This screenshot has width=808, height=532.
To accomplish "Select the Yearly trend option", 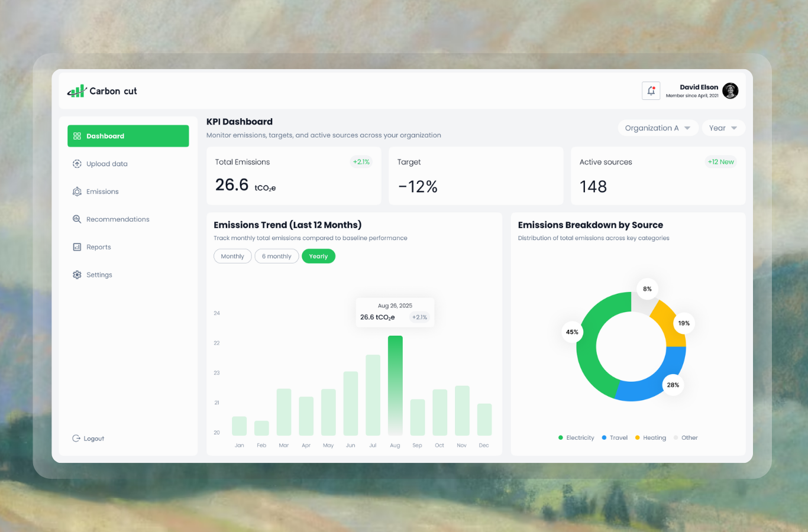I will click(318, 257).
